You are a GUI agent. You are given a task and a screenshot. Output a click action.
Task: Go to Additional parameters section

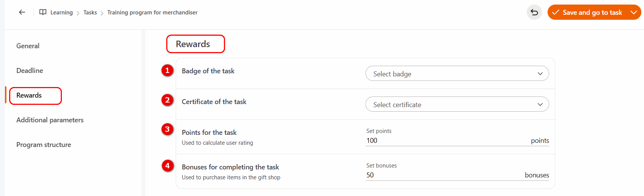(x=50, y=120)
